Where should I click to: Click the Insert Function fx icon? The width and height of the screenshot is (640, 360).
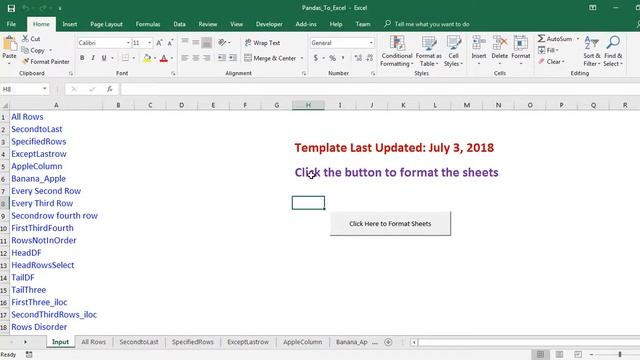pyautogui.click(x=109, y=89)
